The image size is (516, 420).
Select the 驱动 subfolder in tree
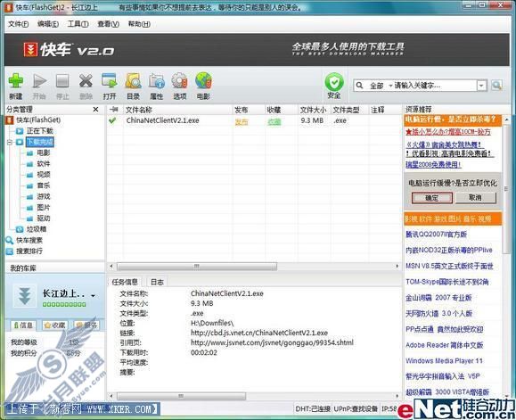tap(43, 218)
